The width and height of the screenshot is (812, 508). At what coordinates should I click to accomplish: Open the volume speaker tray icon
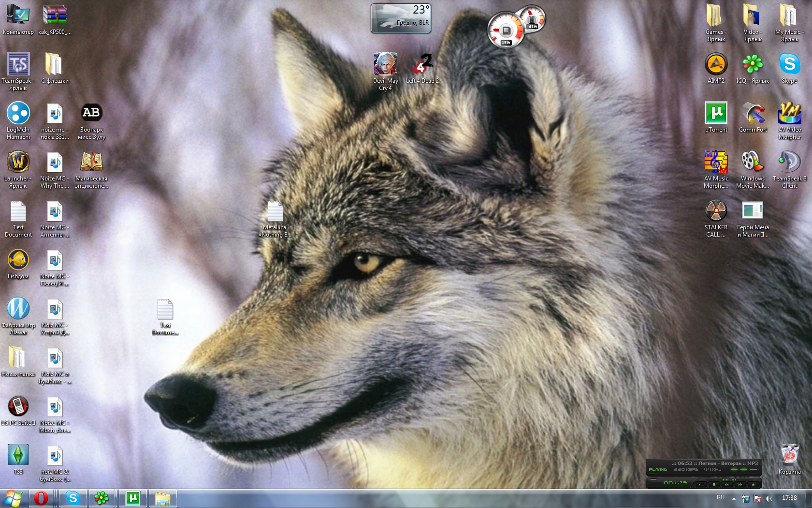(x=769, y=498)
